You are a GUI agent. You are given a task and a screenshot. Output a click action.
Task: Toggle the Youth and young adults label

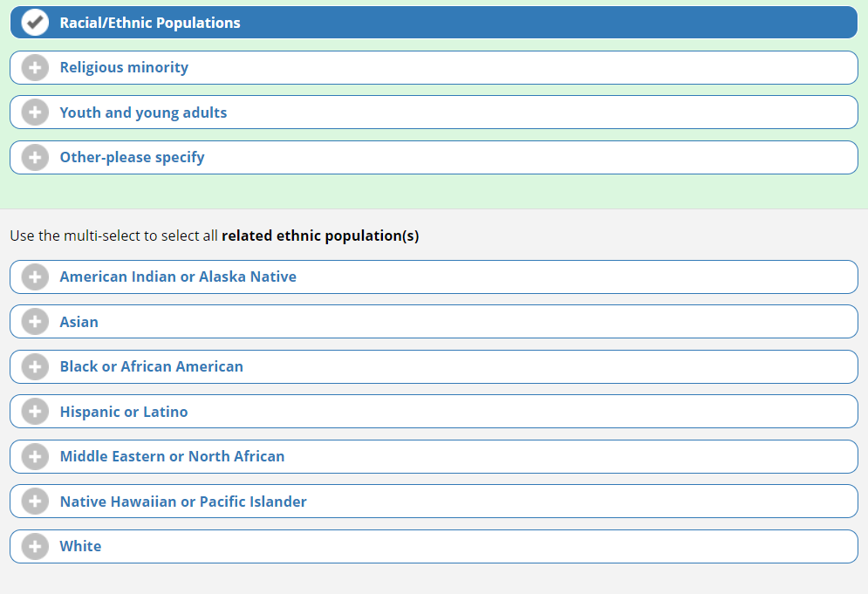(x=143, y=113)
